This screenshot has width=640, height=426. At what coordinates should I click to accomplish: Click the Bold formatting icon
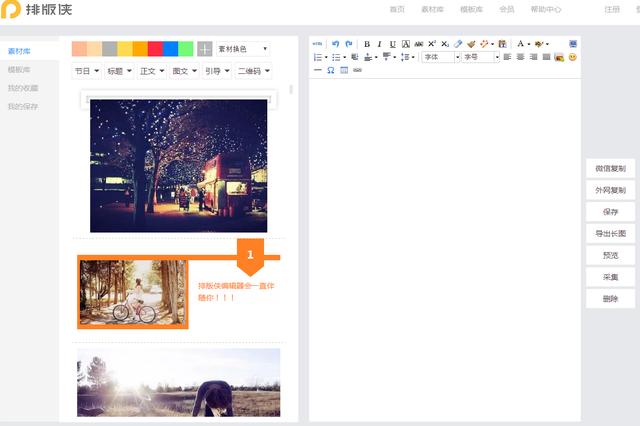pos(367,44)
